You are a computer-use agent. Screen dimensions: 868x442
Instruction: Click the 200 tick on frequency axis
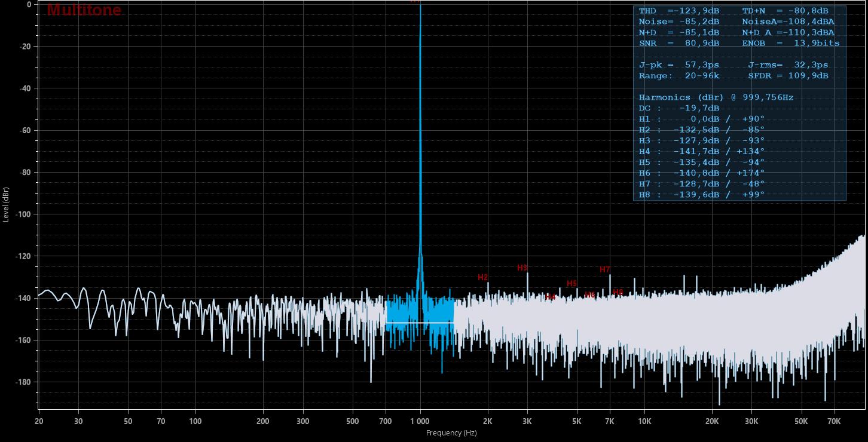(263, 421)
